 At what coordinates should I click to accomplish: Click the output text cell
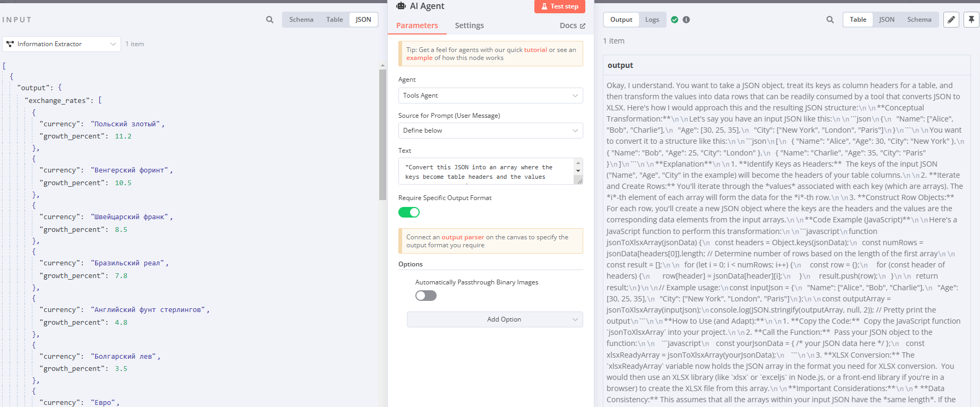787,241
